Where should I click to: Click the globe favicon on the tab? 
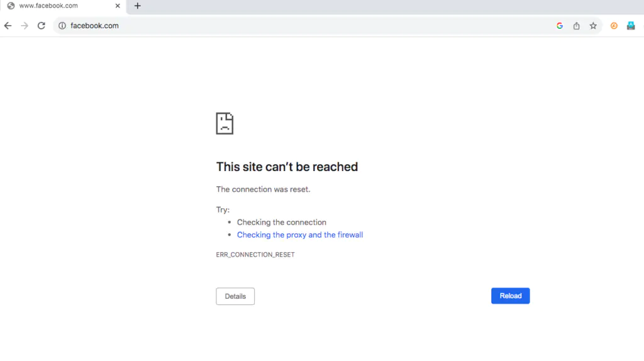(11, 6)
